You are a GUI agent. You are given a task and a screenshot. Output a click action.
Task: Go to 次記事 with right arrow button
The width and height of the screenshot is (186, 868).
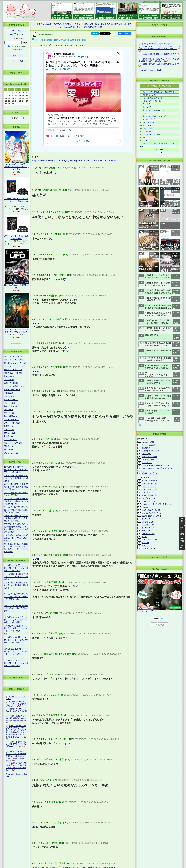(182, 540)
